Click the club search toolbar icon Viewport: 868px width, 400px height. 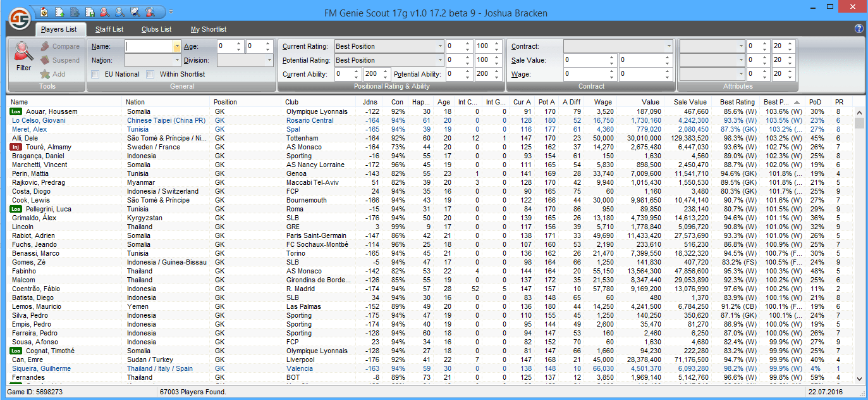point(135,12)
